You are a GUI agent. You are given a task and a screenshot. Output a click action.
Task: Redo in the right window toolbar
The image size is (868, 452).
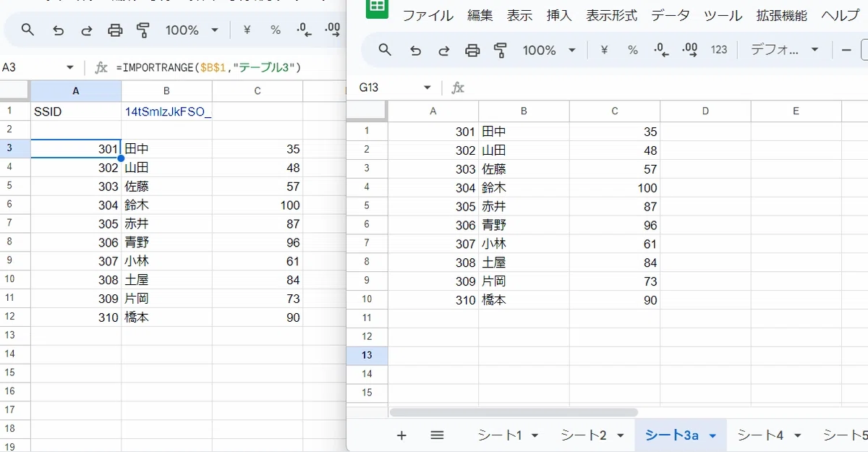coord(444,50)
